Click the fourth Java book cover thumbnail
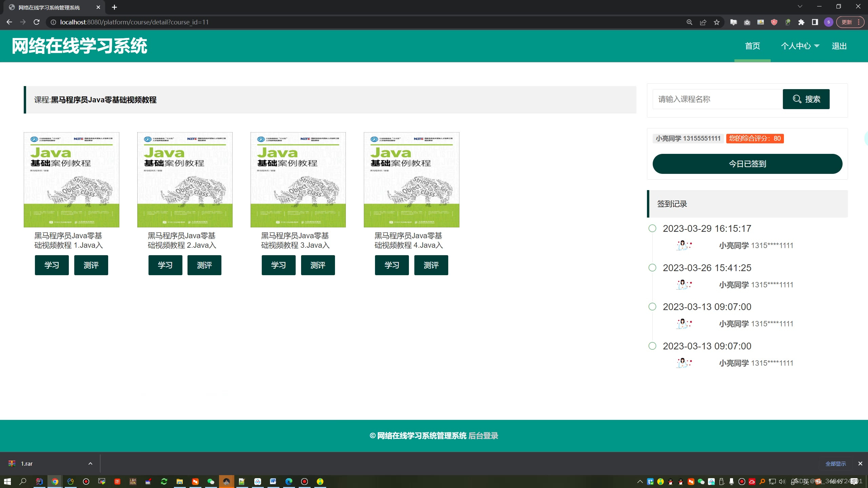 pos(411,180)
